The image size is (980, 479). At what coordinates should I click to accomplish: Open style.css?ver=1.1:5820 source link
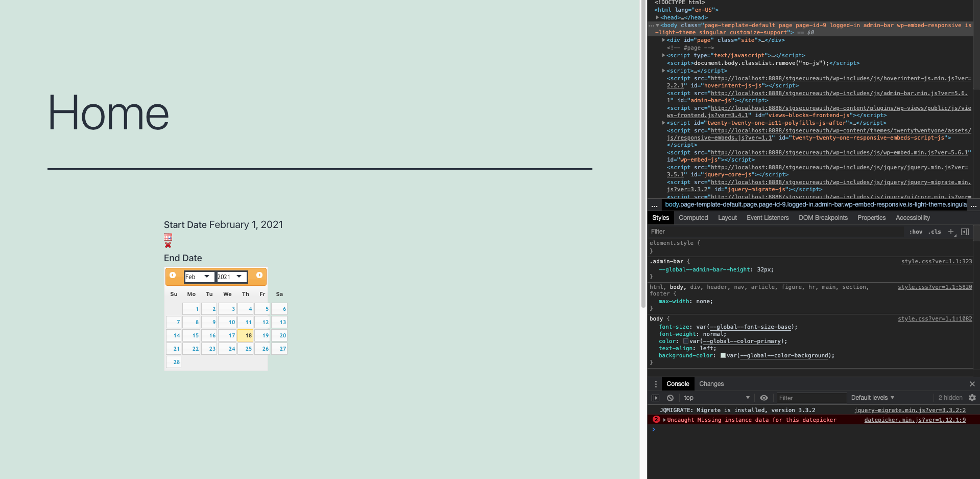[x=935, y=287]
